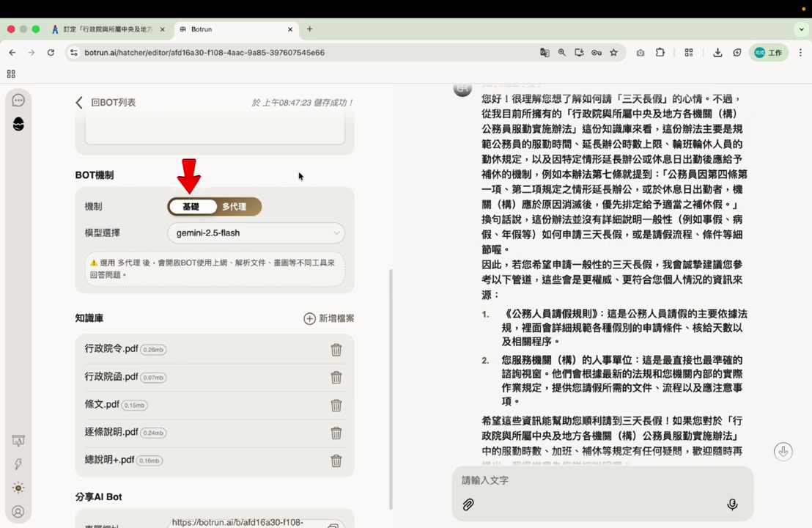Open the Chrome three-dot menu
Image resolution: width=812 pixels, height=528 pixels.
pyautogui.click(x=800, y=52)
